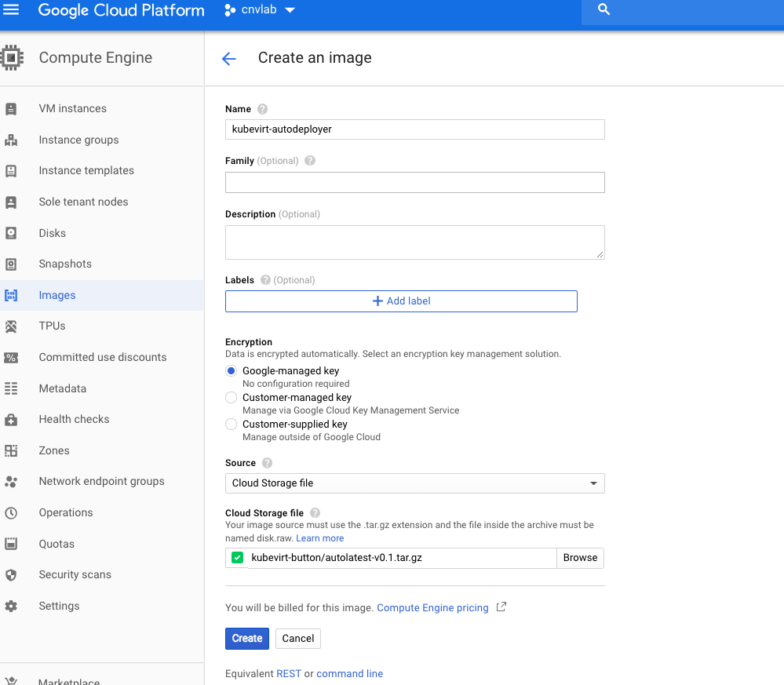Click the search magnifier icon
This screenshot has width=784, height=685.
pos(603,10)
